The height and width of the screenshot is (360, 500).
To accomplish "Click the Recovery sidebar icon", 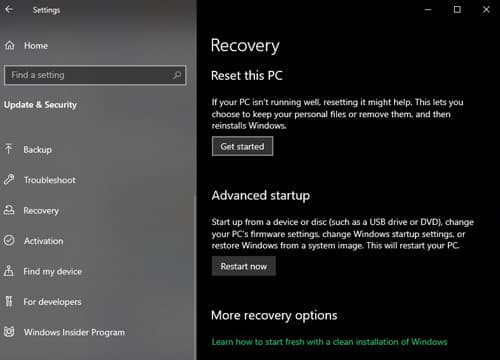I will pos(9,210).
